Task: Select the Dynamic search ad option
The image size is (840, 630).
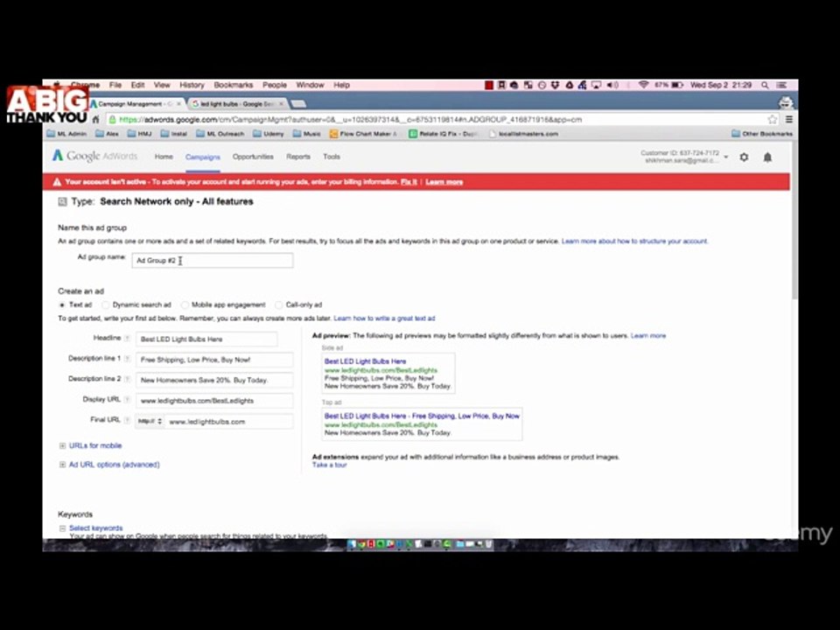Action: [106, 304]
